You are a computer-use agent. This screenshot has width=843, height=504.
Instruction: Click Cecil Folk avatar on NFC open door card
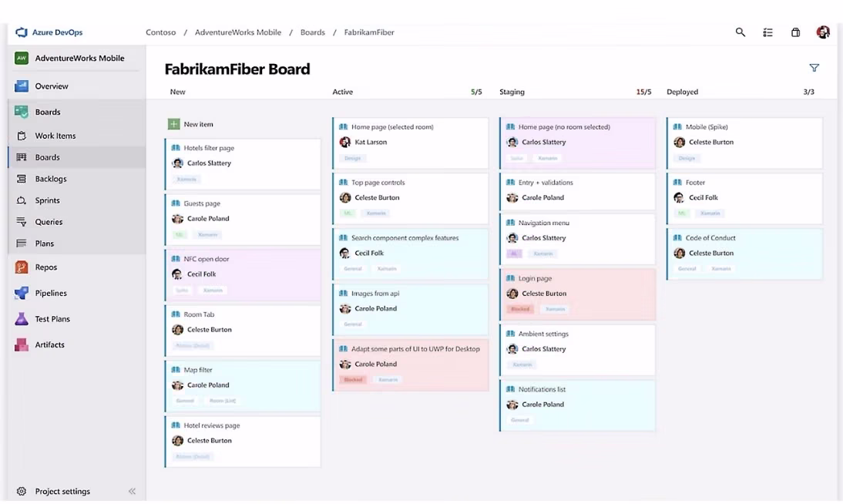pos(177,274)
